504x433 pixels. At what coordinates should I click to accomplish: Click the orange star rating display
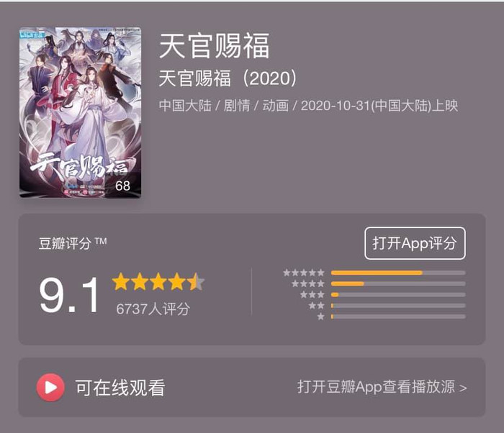158,282
